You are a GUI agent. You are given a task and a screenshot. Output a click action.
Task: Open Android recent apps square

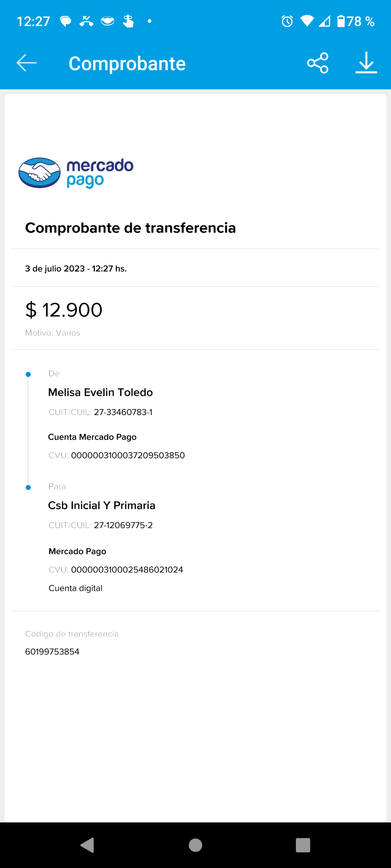tap(303, 845)
